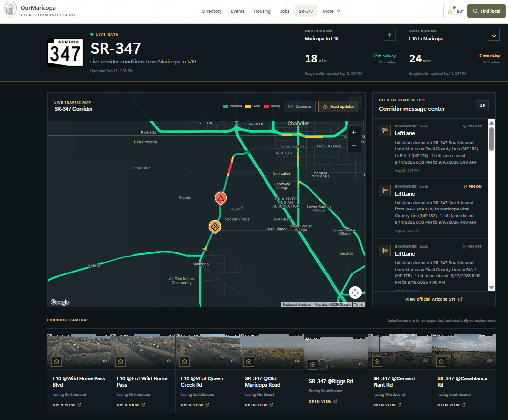Open the Directory nav item
Screen dimensions: 508x420
coord(212,11)
